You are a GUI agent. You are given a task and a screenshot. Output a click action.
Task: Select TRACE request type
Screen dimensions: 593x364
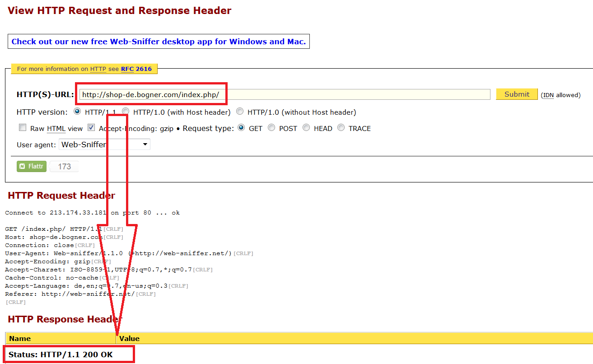pyautogui.click(x=341, y=128)
